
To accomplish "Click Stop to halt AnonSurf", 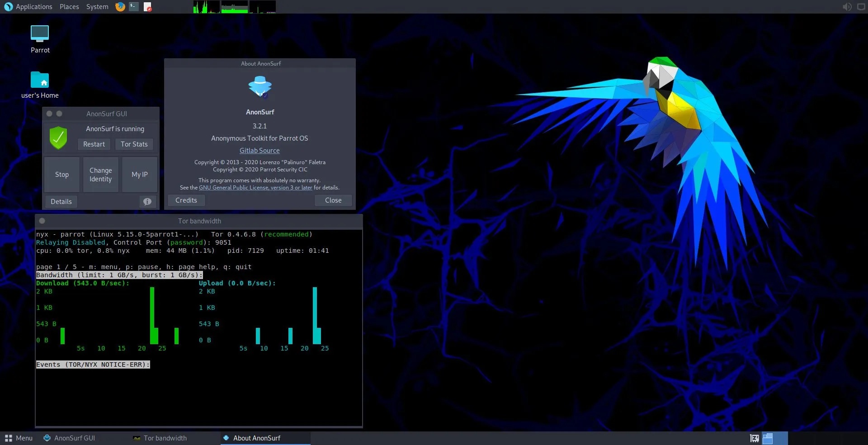I will 61,175.
